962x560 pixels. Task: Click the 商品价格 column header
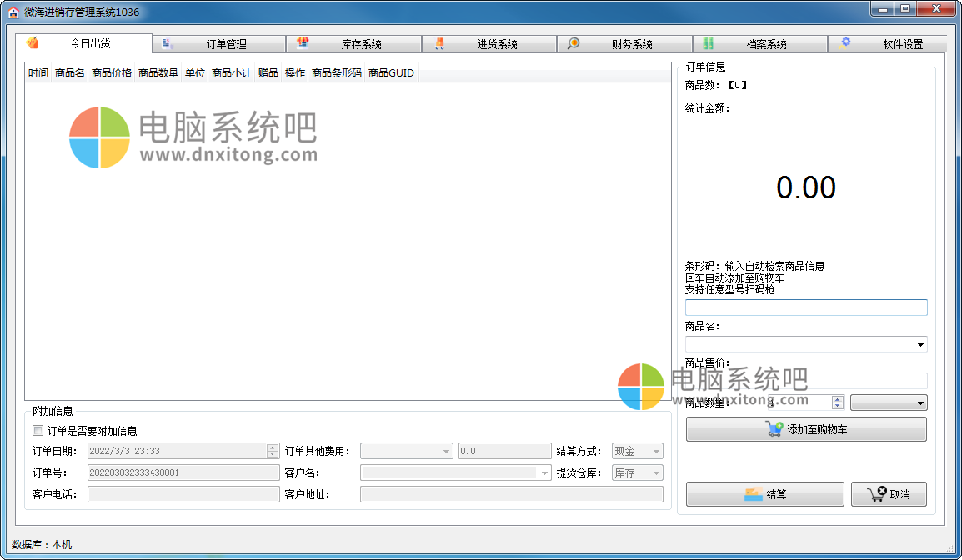(x=112, y=73)
